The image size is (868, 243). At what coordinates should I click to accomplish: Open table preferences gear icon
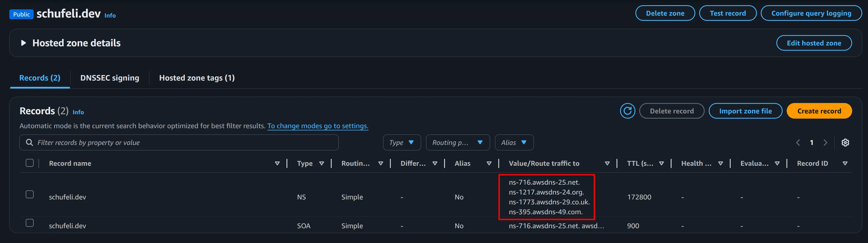[x=845, y=142]
